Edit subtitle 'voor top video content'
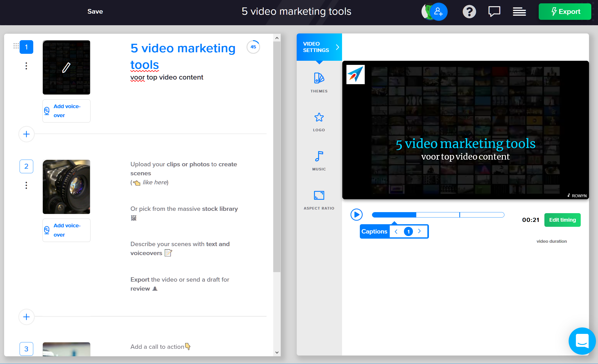Viewport: 598px width, 364px height. (x=167, y=77)
